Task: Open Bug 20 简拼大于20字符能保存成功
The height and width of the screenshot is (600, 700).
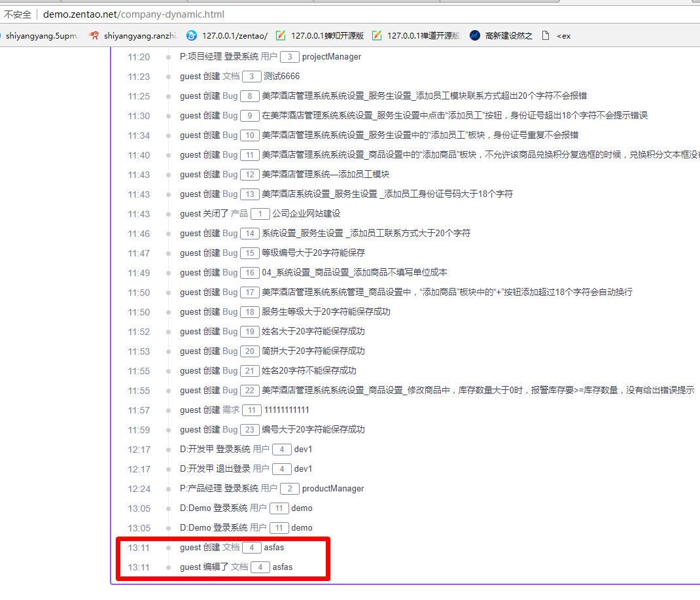Action: click(313, 351)
